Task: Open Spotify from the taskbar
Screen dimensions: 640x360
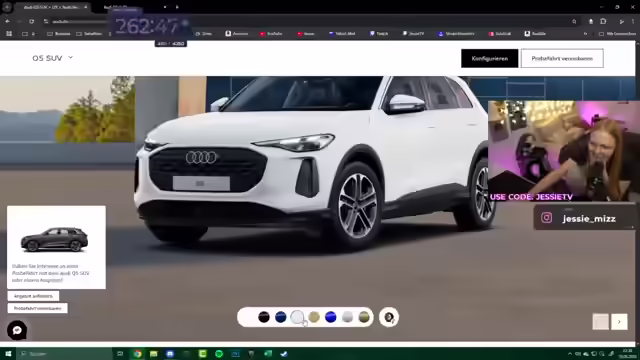Action: [x=219, y=353]
